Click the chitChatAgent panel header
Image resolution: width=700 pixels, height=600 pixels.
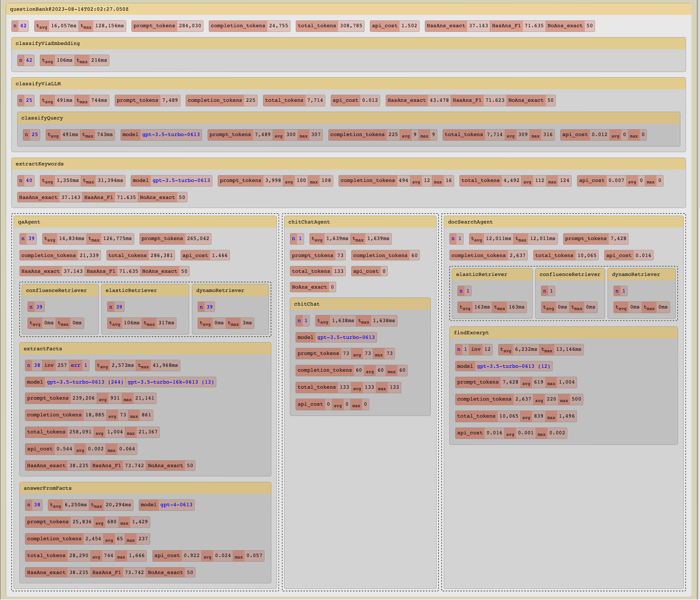[x=309, y=222]
